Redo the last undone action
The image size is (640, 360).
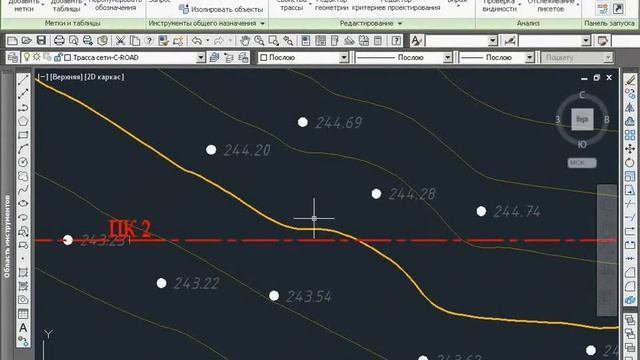click(219, 40)
